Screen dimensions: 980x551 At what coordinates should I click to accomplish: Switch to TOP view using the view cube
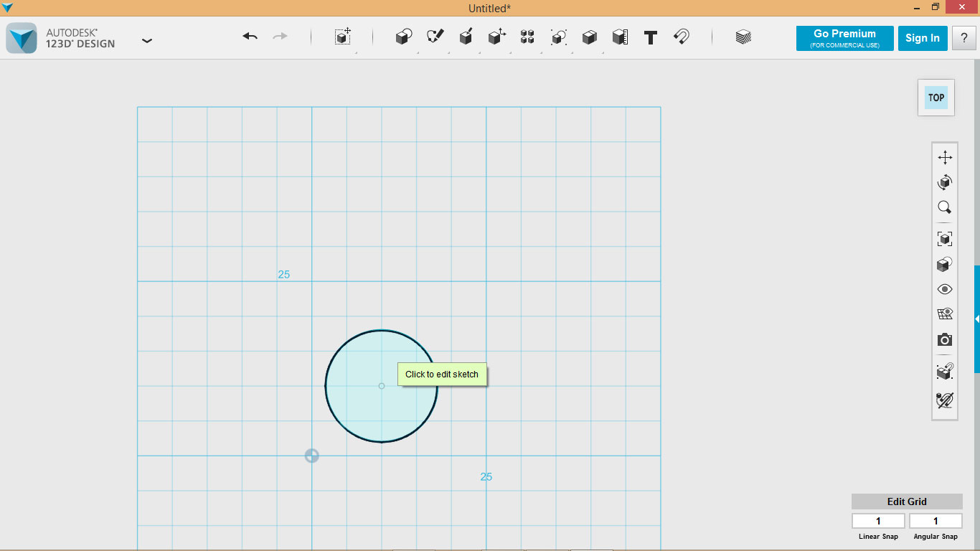click(936, 98)
